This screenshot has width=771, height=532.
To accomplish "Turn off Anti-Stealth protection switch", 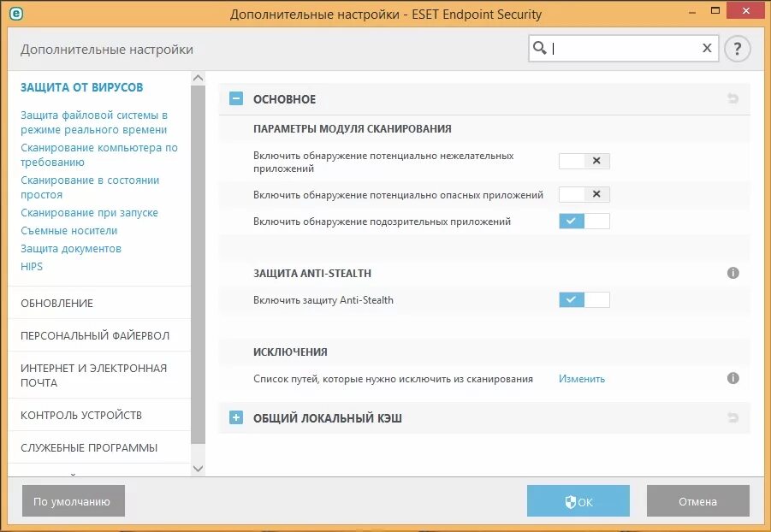I will tap(584, 299).
